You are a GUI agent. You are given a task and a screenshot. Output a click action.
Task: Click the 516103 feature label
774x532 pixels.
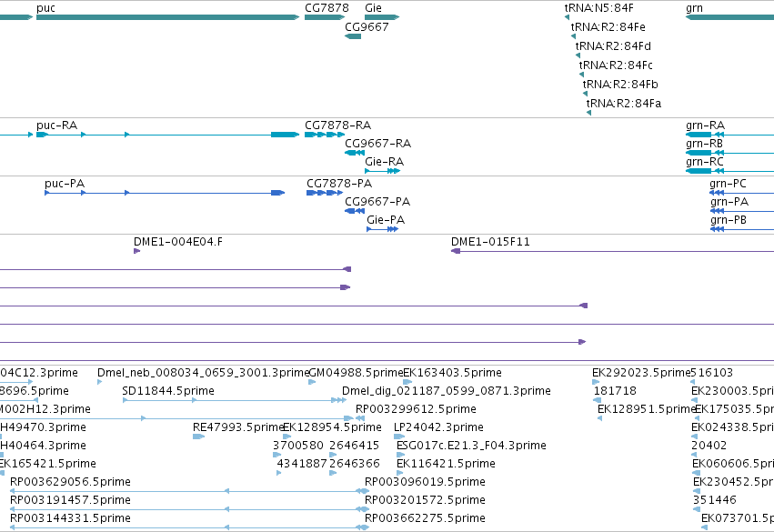pyautogui.click(x=711, y=373)
